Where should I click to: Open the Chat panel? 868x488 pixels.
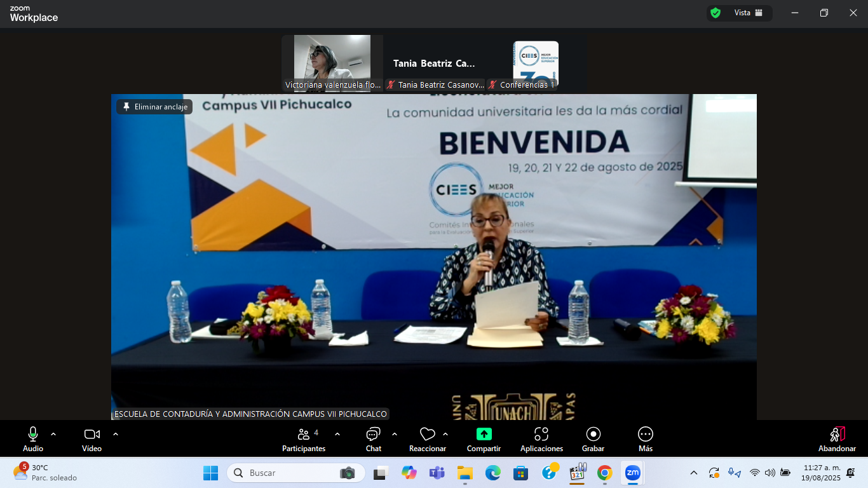pos(373,438)
